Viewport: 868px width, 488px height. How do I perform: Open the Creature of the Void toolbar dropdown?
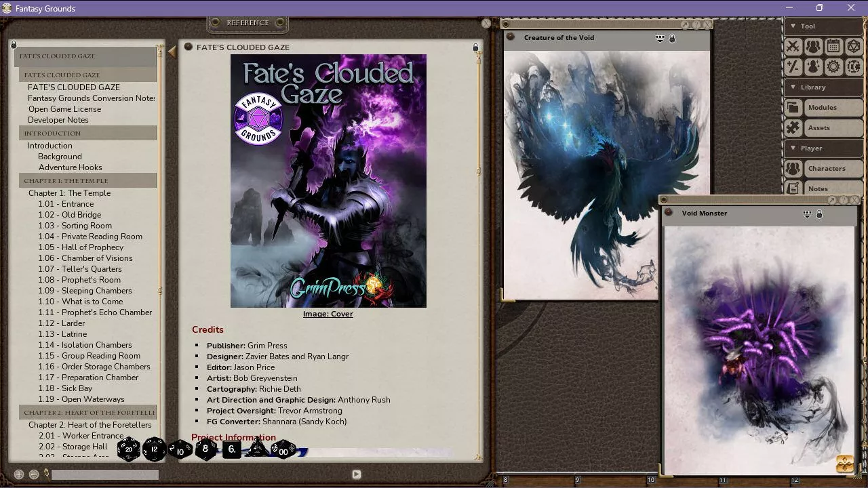pyautogui.click(x=660, y=39)
